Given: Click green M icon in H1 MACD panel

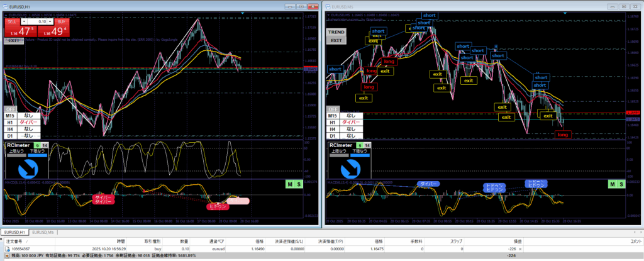Looking at the screenshot, I should (289, 184).
